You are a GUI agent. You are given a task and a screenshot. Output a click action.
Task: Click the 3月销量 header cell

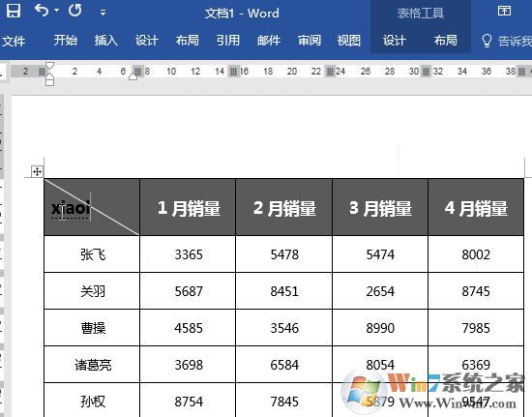pyautogui.click(x=380, y=207)
